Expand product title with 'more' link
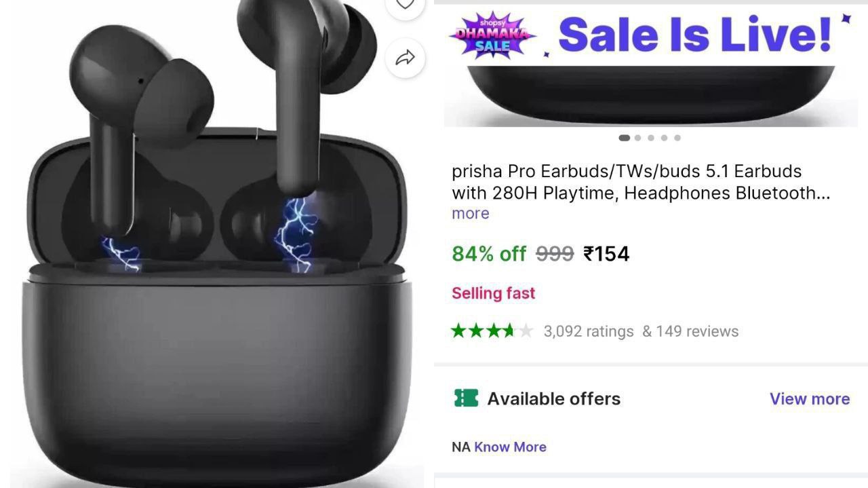 point(471,214)
